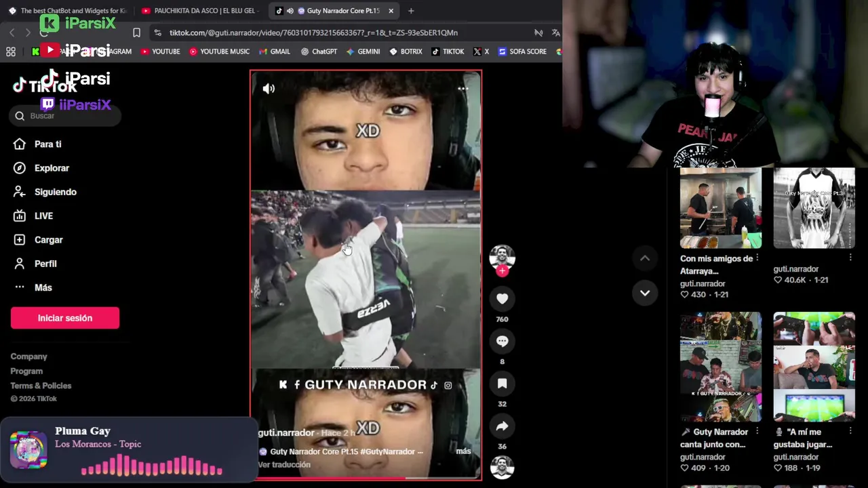Click the browser translate icon
The image size is (868, 488).
click(x=556, y=33)
